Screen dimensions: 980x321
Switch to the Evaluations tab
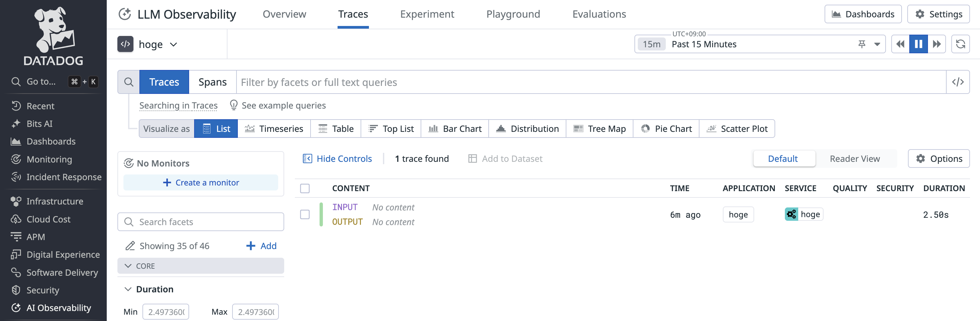coord(598,14)
